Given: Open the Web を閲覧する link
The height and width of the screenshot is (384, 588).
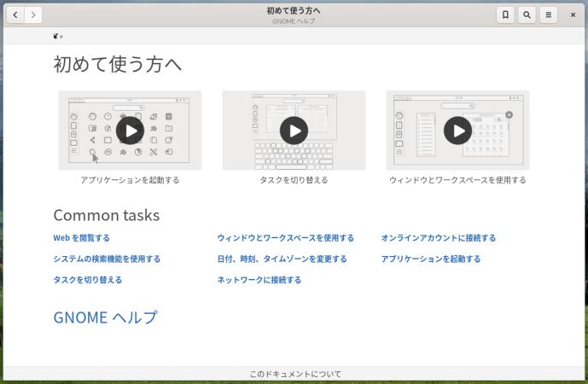Looking at the screenshot, I should point(81,238).
